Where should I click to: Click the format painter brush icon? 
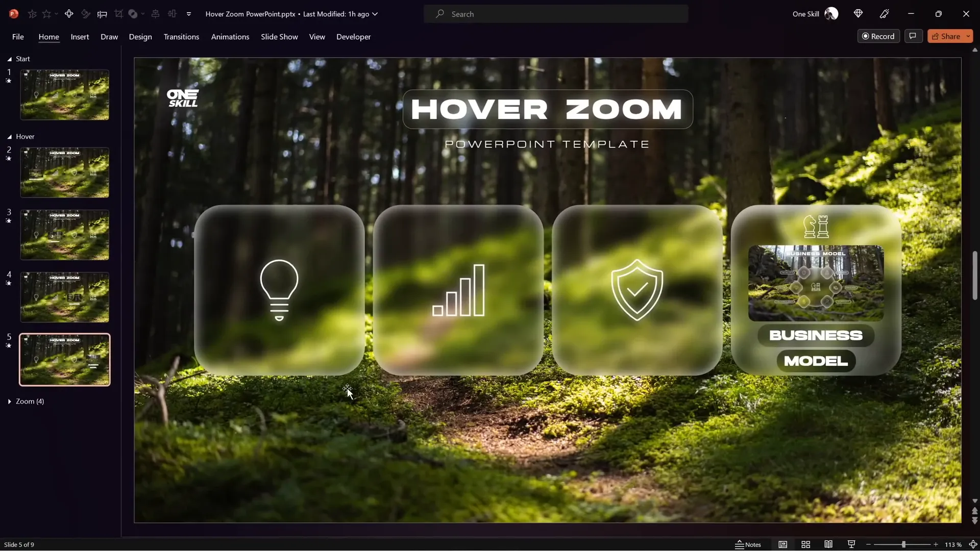pos(86,14)
